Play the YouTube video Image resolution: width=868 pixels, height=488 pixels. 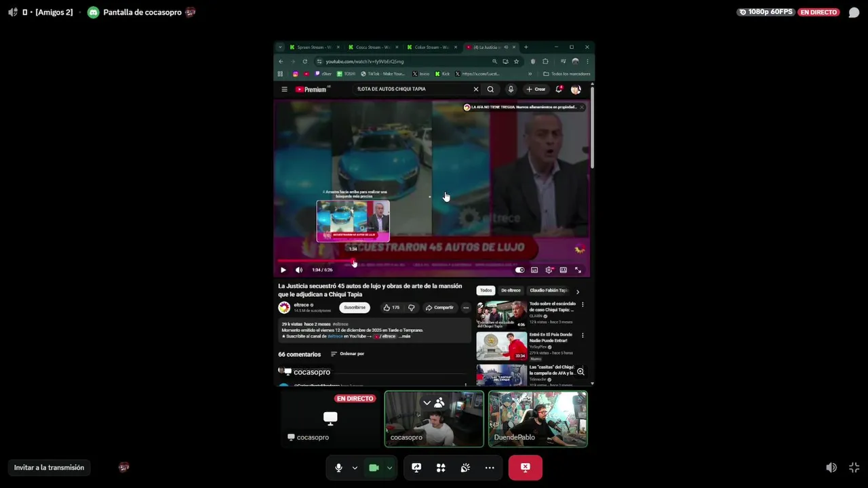[283, 270]
